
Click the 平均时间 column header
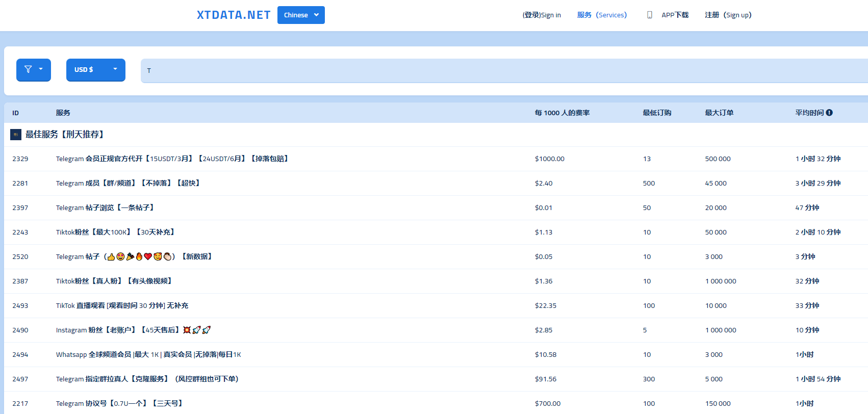[809, 113]
